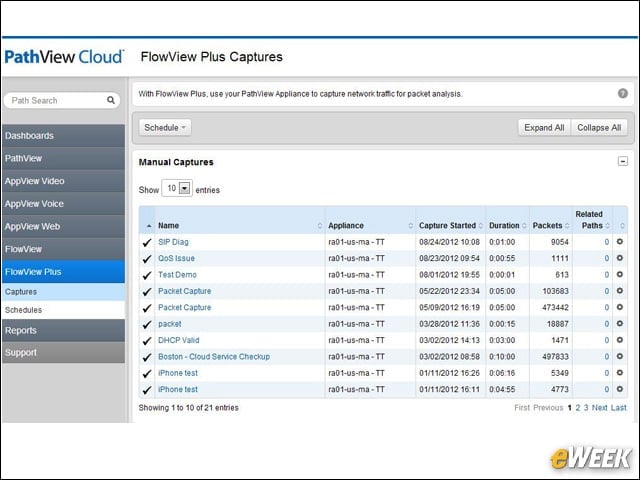Sort by the status column arrow
The height and width of the screenshot is (480, 640).
click(x=149, y=226)
